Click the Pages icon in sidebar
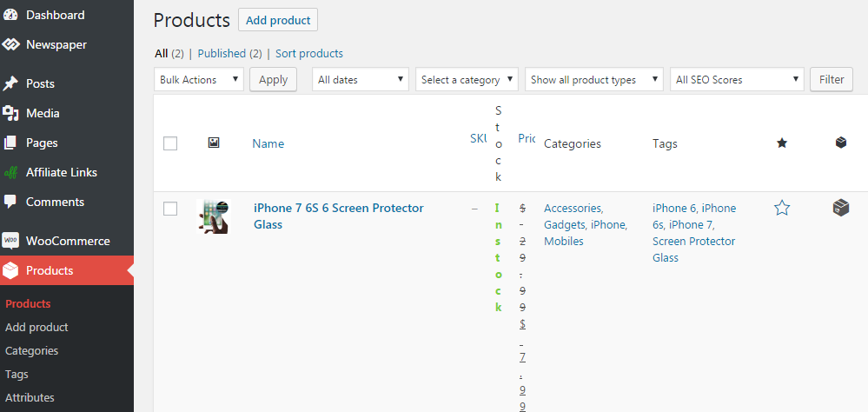868x412 pixels. pyautogui.click(x=10, y=143)
